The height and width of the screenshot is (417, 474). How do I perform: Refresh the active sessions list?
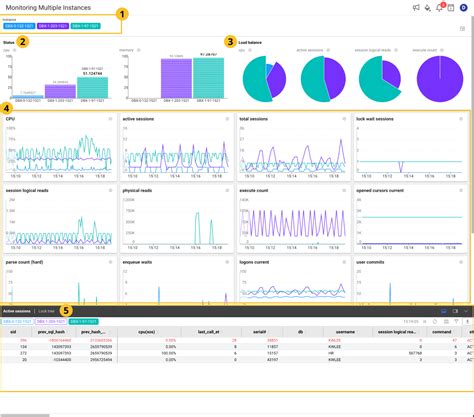435,321
